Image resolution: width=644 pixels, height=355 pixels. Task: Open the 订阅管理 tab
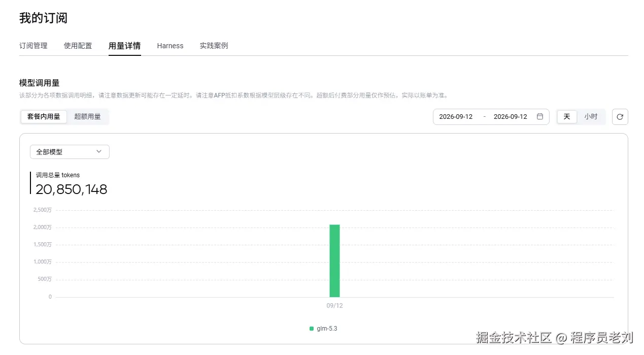click(x=33, y=46)
